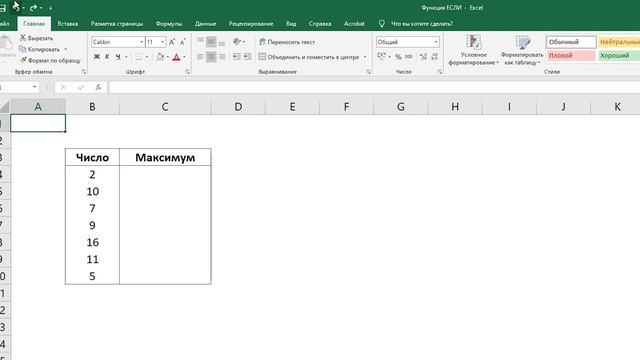Image resolution: width=640 pixels, height=360 pixels.
Task: Click Merge and Center (Объединить и поместить в центре)
Action: (309, 57)
